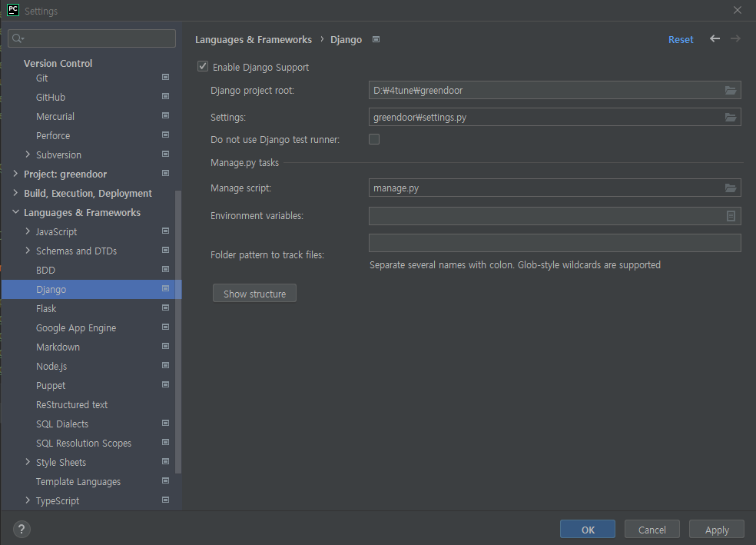This screenshot has height=545, width=756.
Task: Click the Django project root text field
Action: pos(555,90)
